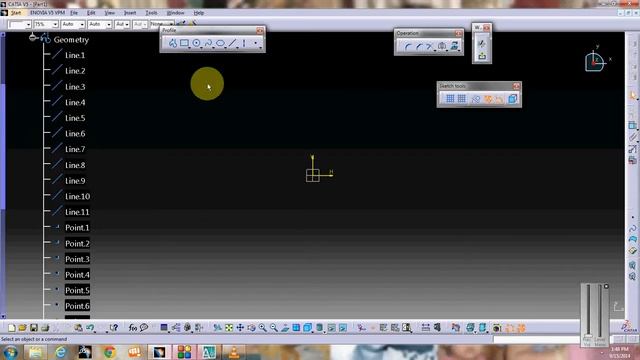The image size is (640, 360).
Task: Select the Axis tool in Profile toolbar
Action: 244,43
